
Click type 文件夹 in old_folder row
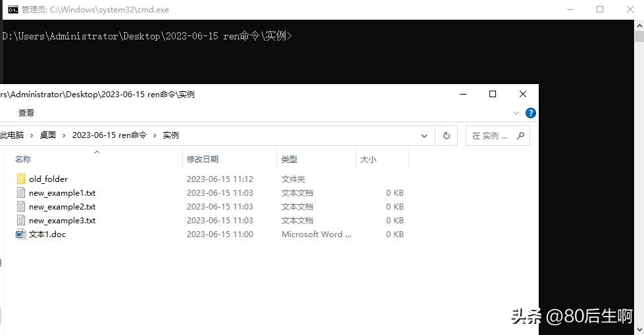(x=293, y=179)
